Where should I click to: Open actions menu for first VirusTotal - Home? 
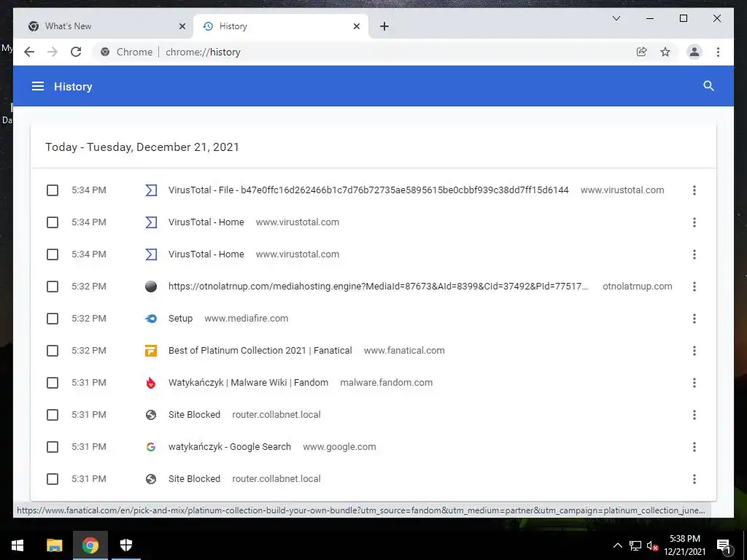coord(694,222)
